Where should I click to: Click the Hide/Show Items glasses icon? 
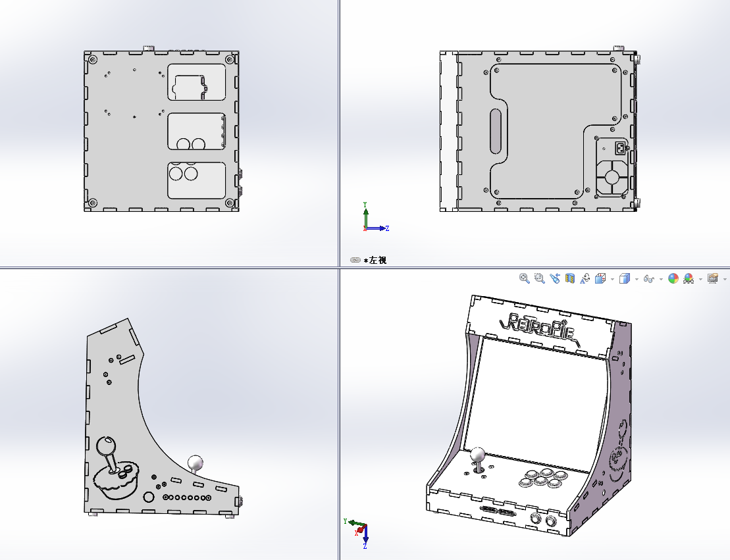tap(649, 279)
